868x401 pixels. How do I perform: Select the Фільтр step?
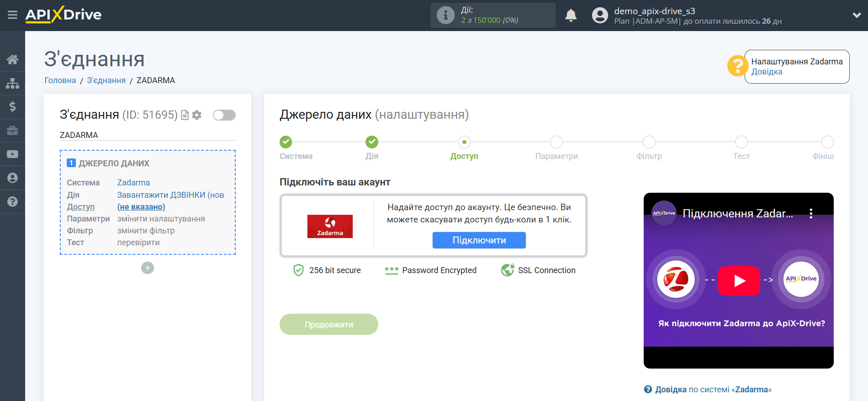(x=649, y=142)
